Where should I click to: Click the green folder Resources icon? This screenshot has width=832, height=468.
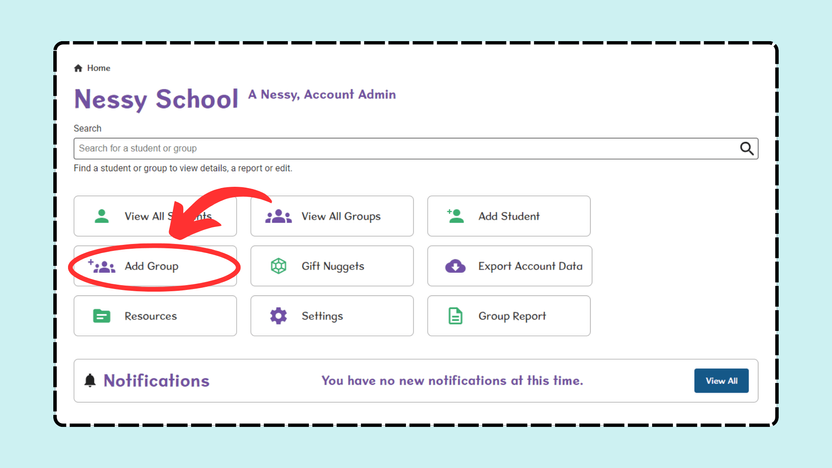point(101,316)
